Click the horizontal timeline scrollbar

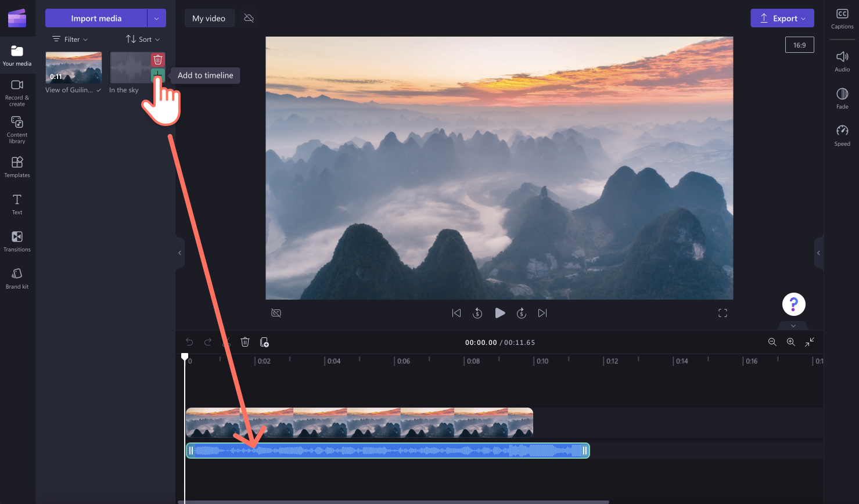[x=394, y=502]
